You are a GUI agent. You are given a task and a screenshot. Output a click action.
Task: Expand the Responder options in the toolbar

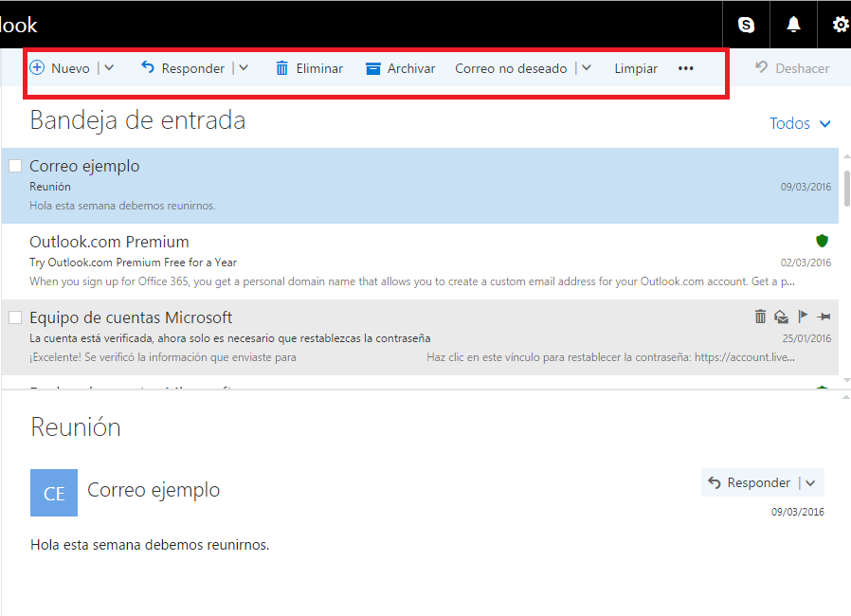(x=244, y=68)
